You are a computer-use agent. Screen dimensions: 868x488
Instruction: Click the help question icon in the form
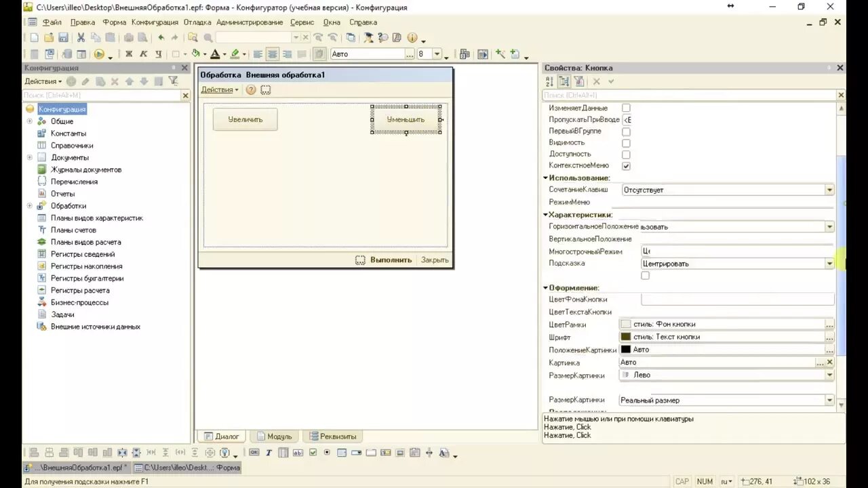pyautogui.click(x=251, y=89)
